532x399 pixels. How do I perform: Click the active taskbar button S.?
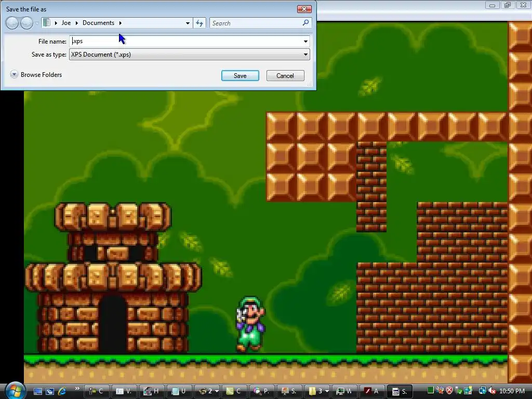pyautogui.click(x=400, y=391)
